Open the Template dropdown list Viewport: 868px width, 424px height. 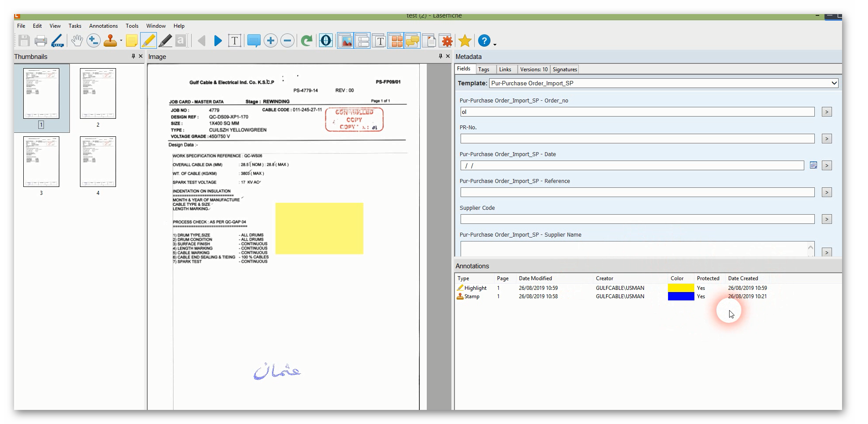tap(834, 83)
